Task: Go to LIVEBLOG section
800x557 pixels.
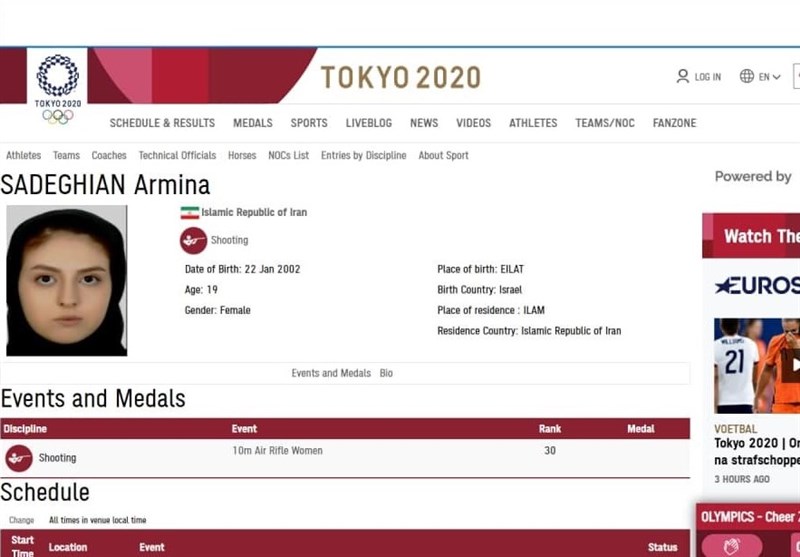Action: coord(368,123)
